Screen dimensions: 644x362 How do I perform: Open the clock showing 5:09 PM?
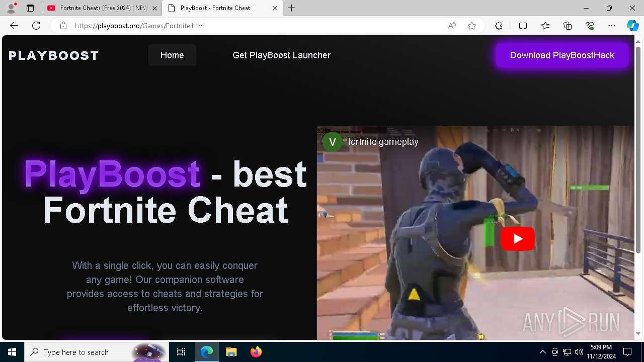pyautogui.click(x=601, y=352)
